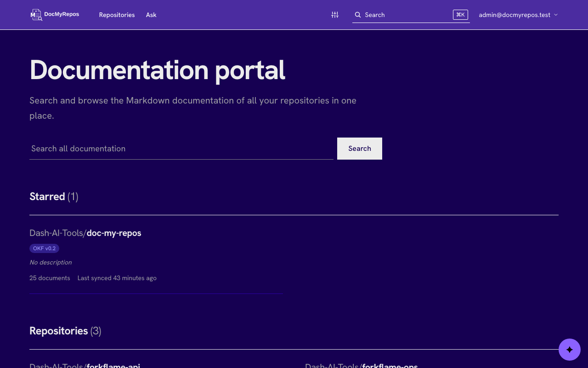
Task: Click the ⌘K shortcut badge
Action: (x=460, y=15)
